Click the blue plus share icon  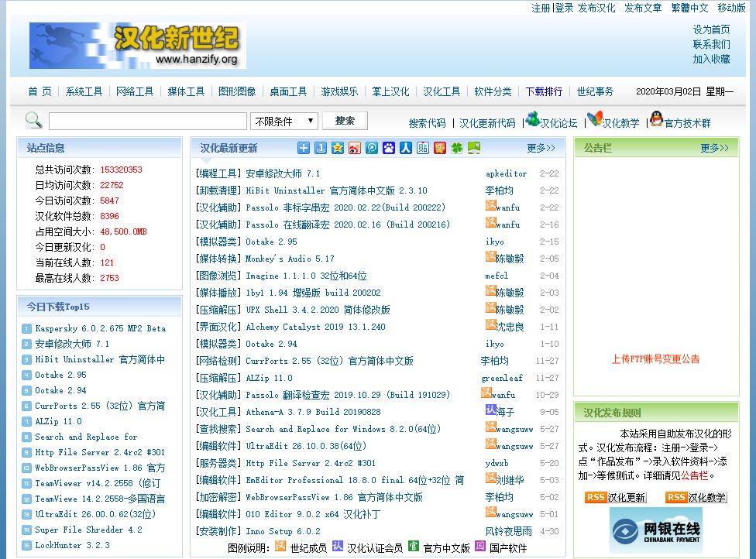click(304, 148)
